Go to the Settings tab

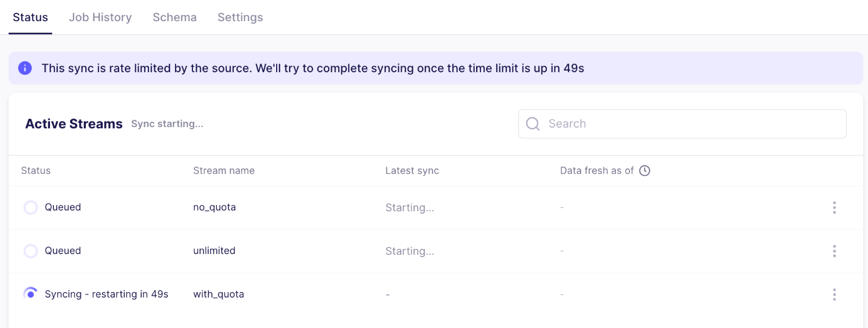coord(240,17)
